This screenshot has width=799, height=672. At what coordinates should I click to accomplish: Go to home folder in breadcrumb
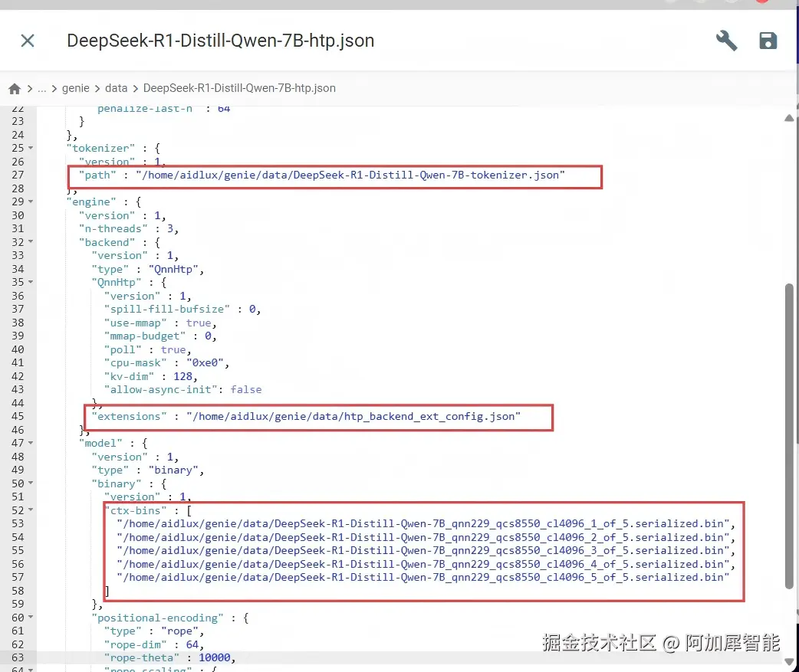click(15, 89)
